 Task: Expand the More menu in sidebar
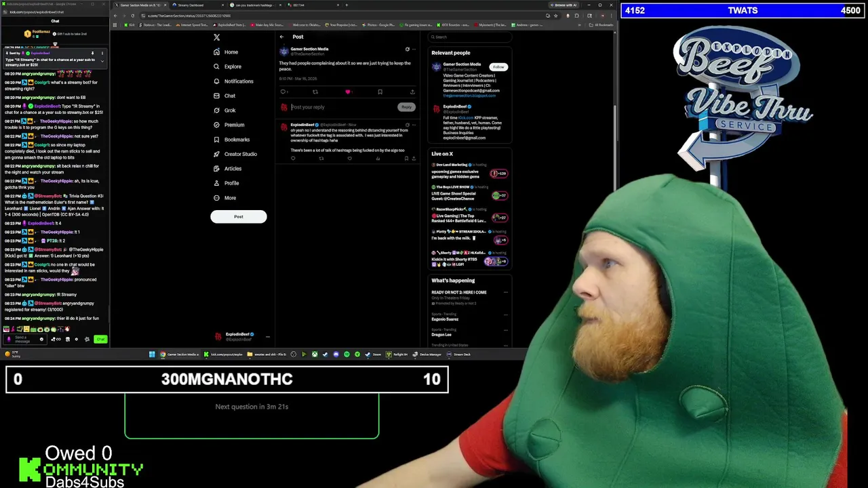click(224, 198)
